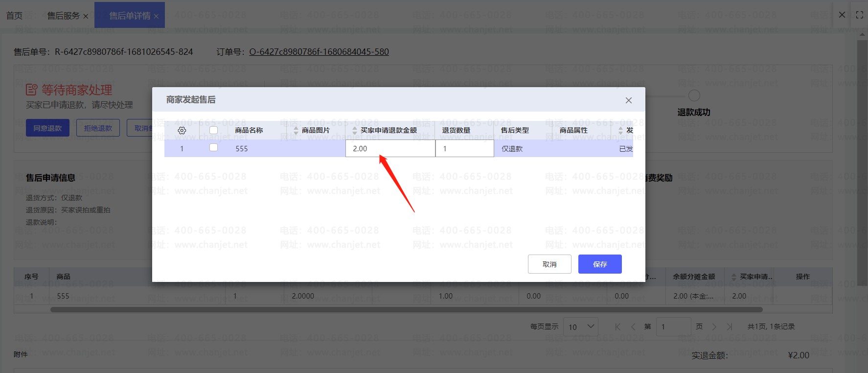Image resolution: width=868 pixels, height=373 pixels.
Task: Click the 商品图片 column header
Action: click(316, 130)
